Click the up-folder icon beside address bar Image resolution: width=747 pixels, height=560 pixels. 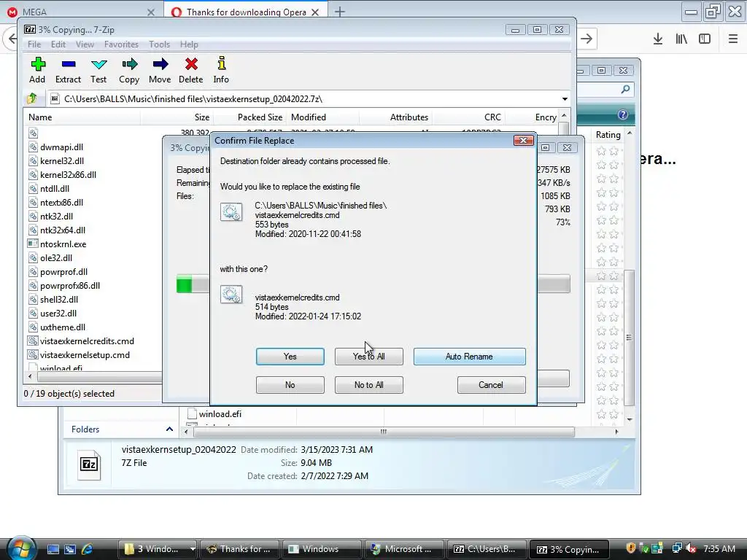pos(32,98)
